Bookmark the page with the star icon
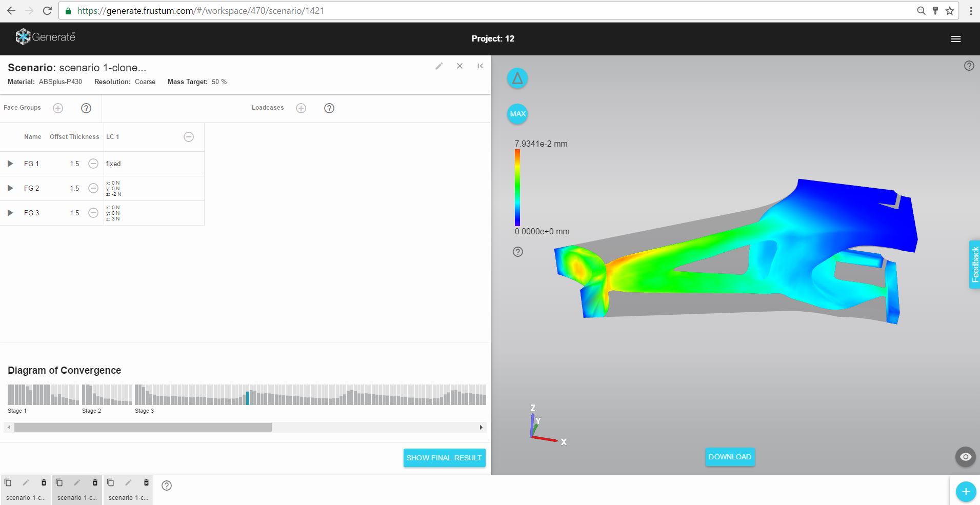Image resolution: width=980 pixels, height=505 pixels. [x=950, y=11]
